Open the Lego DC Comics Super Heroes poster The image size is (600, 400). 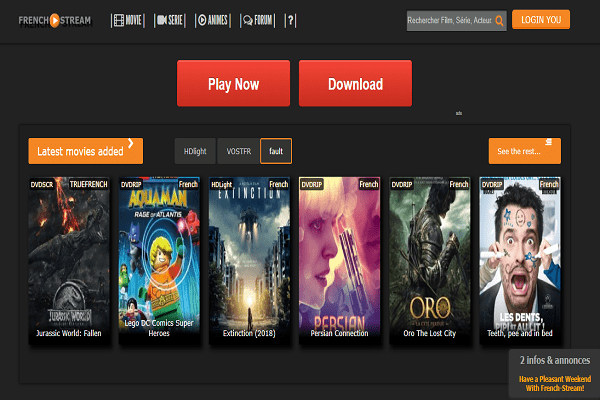pyautogui.click(x=159, y=260)
